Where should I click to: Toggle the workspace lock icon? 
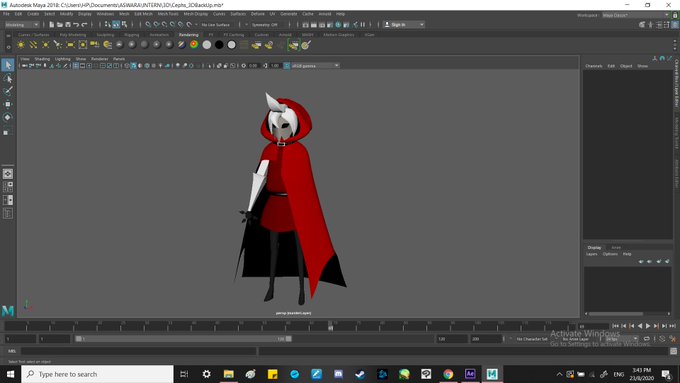(675, 15)
